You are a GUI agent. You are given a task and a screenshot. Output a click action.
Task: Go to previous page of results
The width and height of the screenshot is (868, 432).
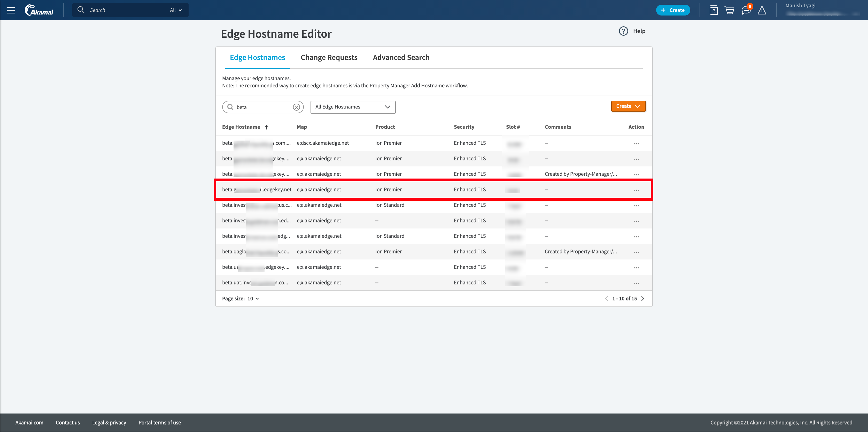pyautogui.click(x=607, y=299)
